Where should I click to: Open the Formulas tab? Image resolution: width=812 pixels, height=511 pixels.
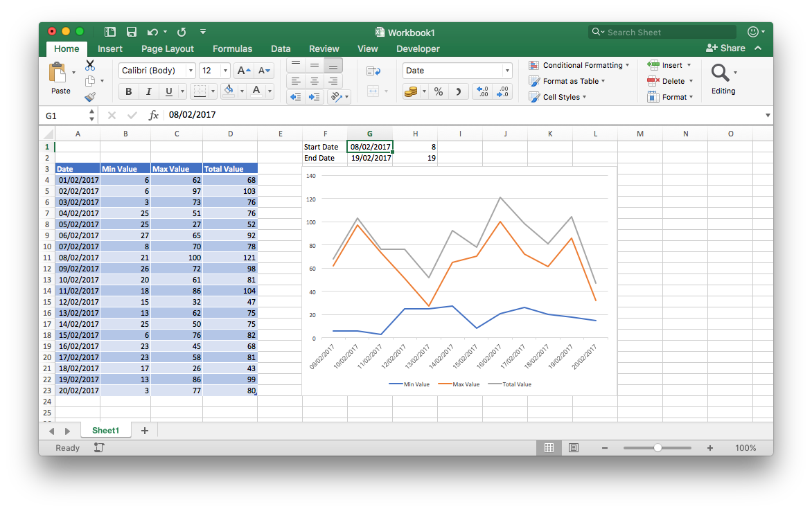point(233,48)
